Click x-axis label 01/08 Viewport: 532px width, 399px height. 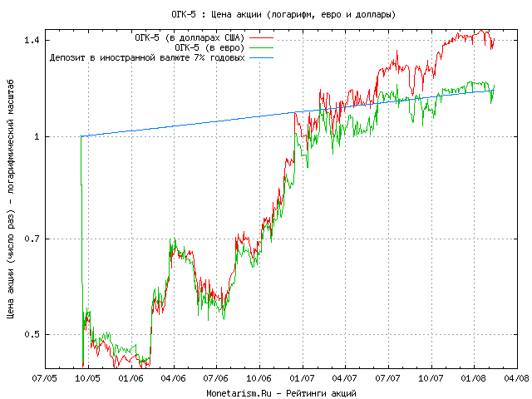tap(474, 378)
